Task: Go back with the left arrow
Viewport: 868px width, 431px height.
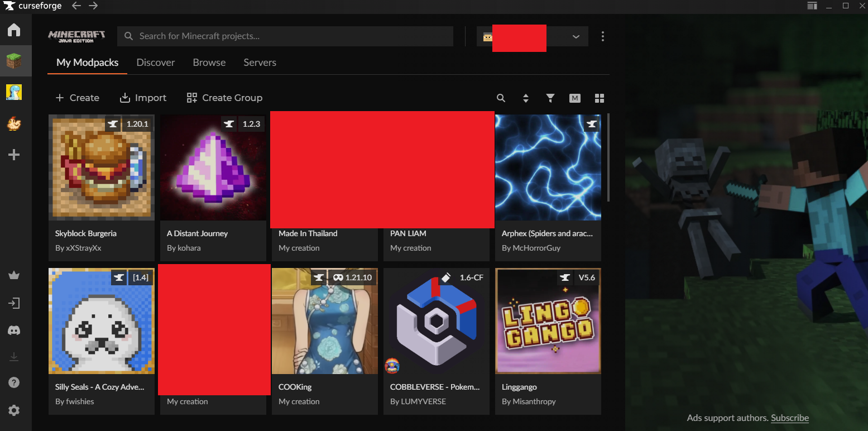Action: click(76, 6)
